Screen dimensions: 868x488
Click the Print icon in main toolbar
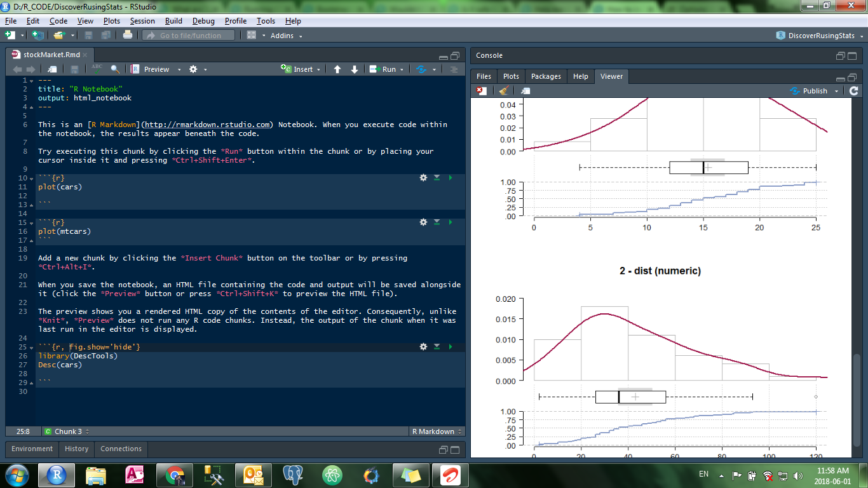128,35
